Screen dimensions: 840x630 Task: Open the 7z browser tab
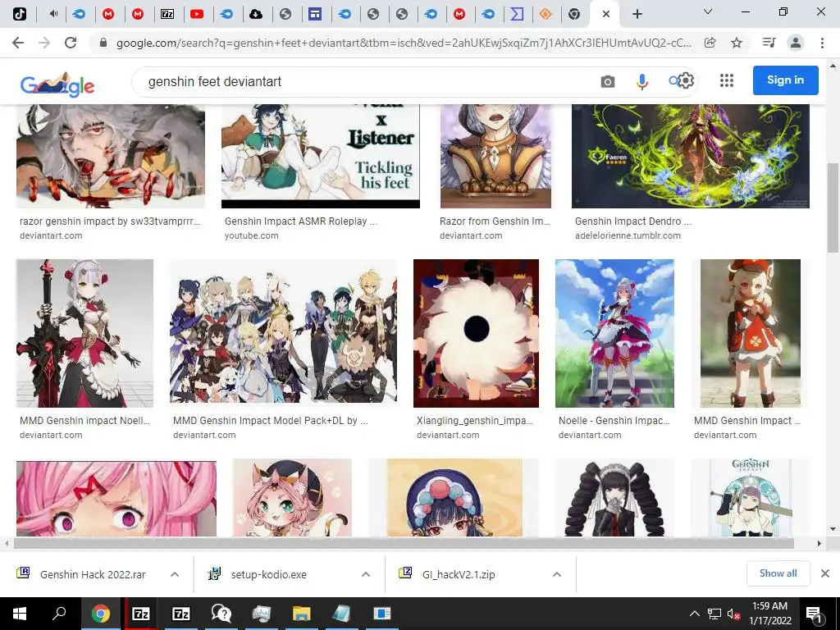tap(167, 14)
